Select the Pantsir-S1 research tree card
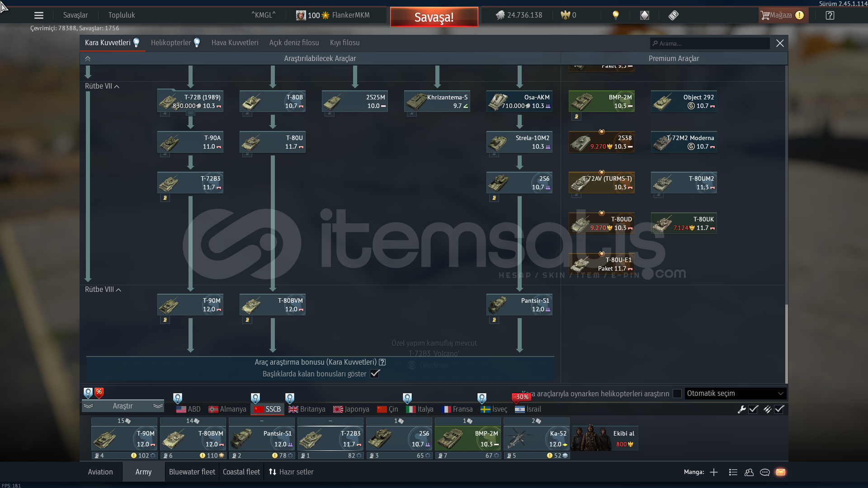This screenshot has height=488, width=868. (519, 305)
